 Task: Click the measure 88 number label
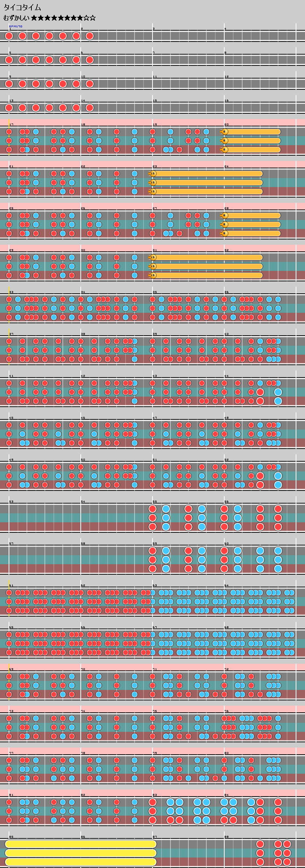[227, 837]
